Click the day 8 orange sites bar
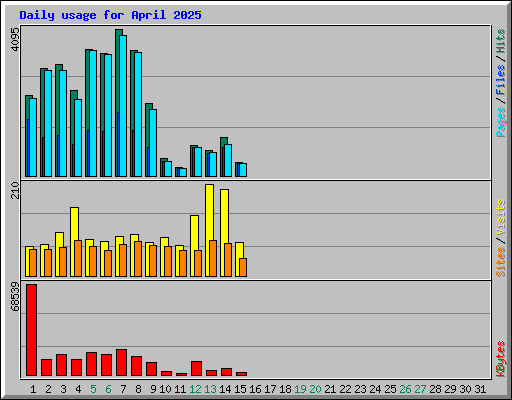Screen dimensions: 512x400 (x=138, y=259)
